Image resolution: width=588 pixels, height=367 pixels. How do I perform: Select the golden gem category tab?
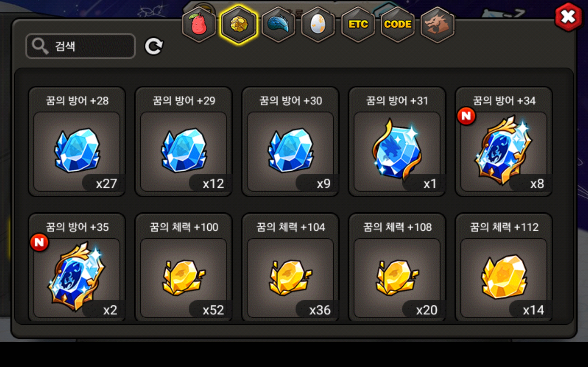point(239,24)
